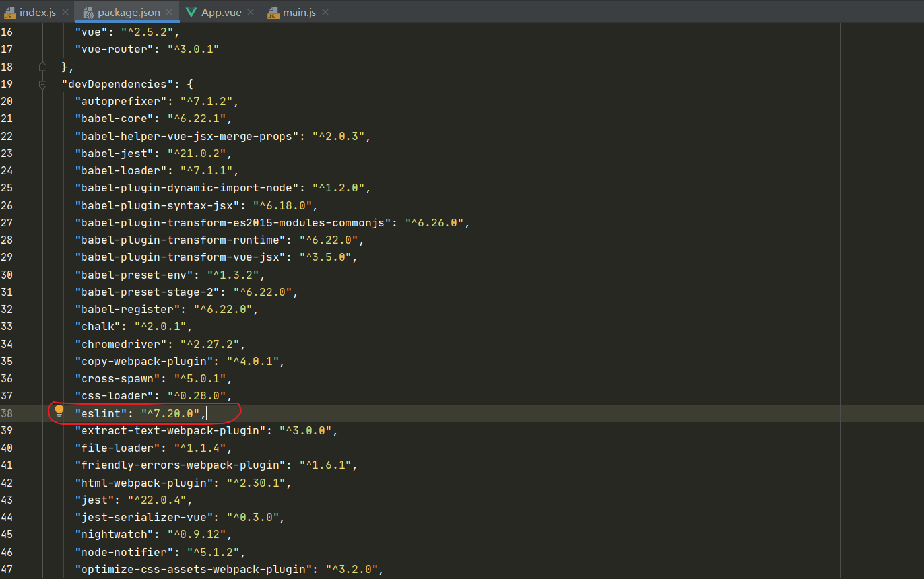Click the "eslint" key text

click(x=101, y=413)
